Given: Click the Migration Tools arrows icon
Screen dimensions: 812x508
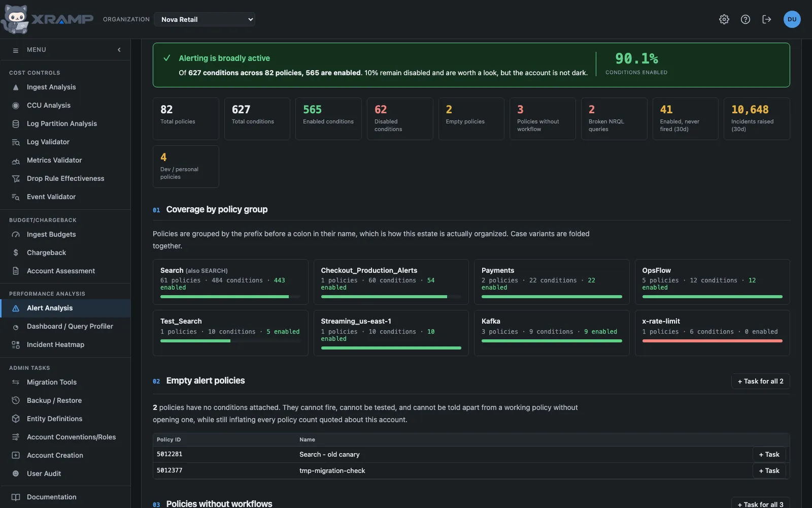Looking at the screenshot, I should (x=16, y=383).
